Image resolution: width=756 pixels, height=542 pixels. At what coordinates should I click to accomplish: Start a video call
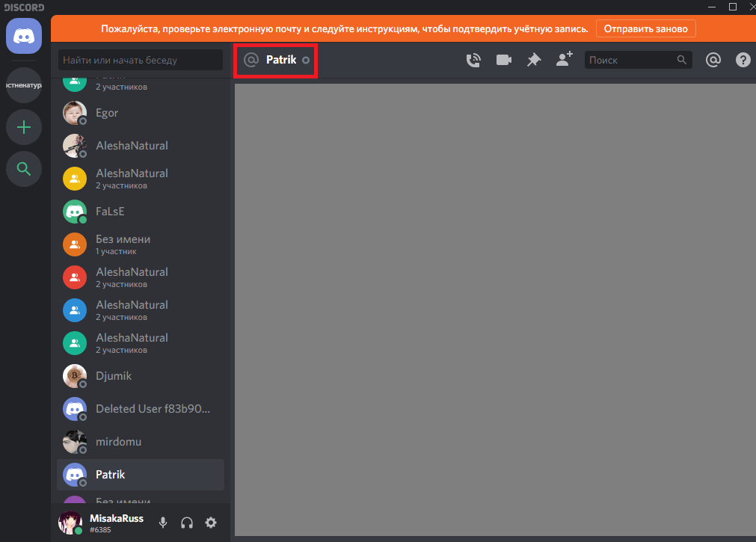click(503, 61)
